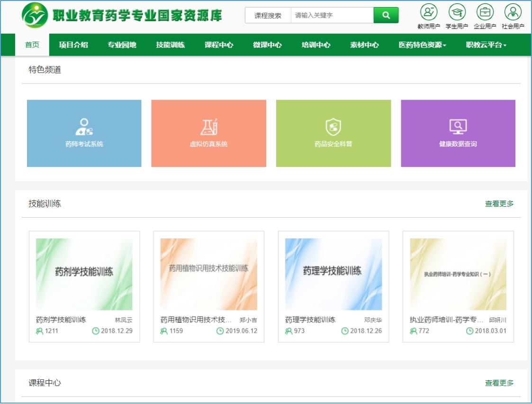
Task: Open the 项目介绍 nav menu item
Action: click(73, 45)
